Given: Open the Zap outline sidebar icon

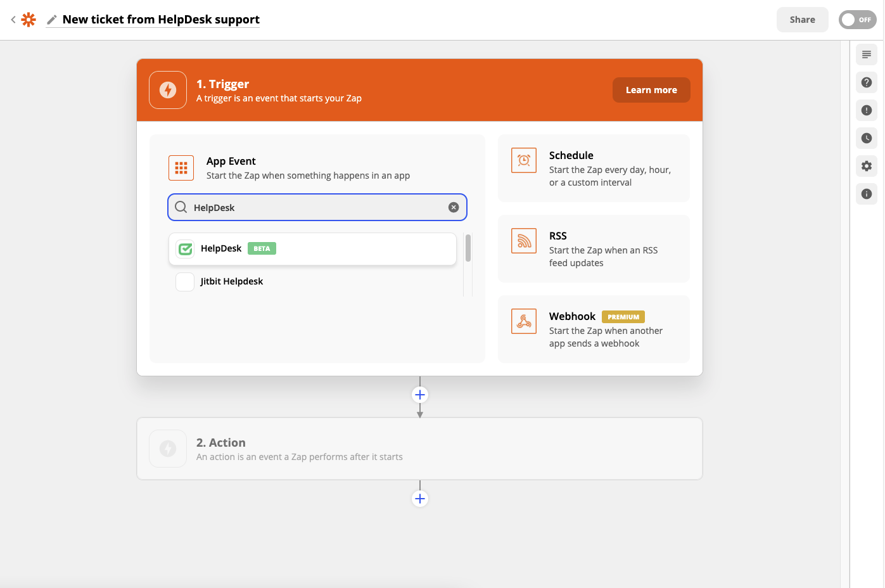Looking at the screenshot, I should click(x=867, y=54).
